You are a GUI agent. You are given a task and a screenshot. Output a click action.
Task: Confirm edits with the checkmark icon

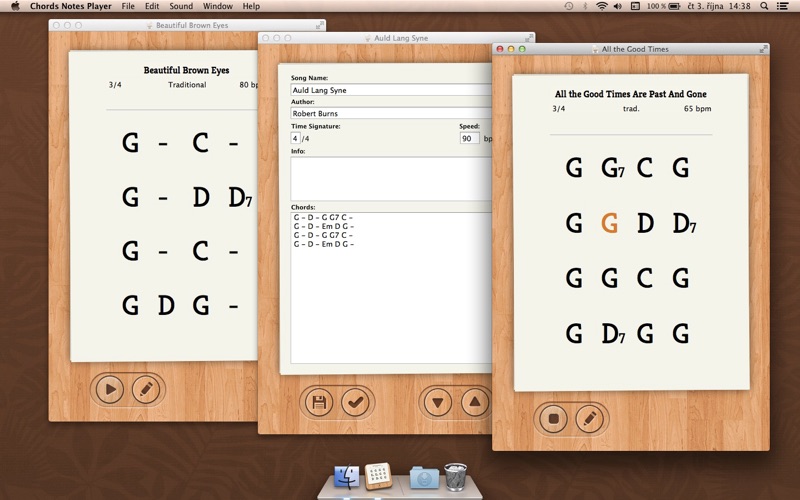[355, 402]
